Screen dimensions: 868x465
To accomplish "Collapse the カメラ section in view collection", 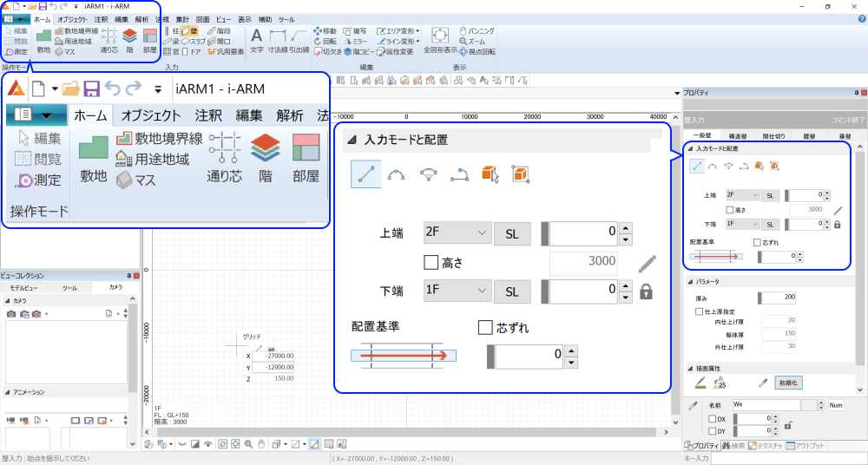I will click(7, 300).
